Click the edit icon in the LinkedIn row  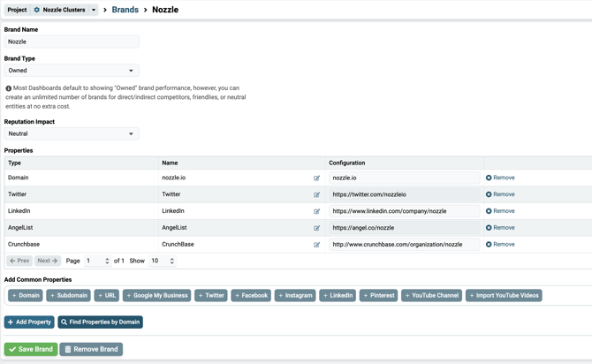click(316, 211)
